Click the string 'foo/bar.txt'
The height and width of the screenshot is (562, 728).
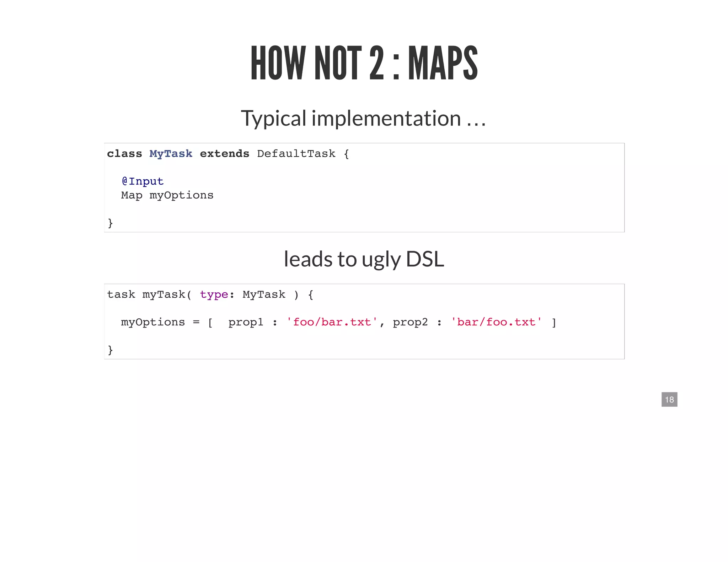tap(332, 322)
